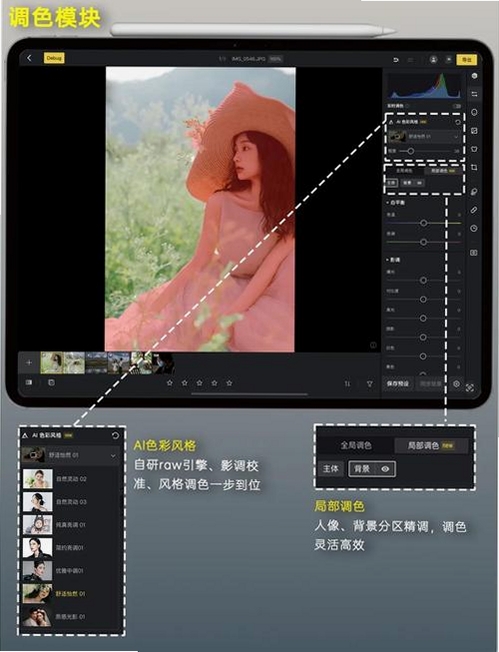Viewport: 499px width, 652px height.
Task: Click the dimmed redo icon in top bar
Action: pyautogui.click(x=410, y=60)
